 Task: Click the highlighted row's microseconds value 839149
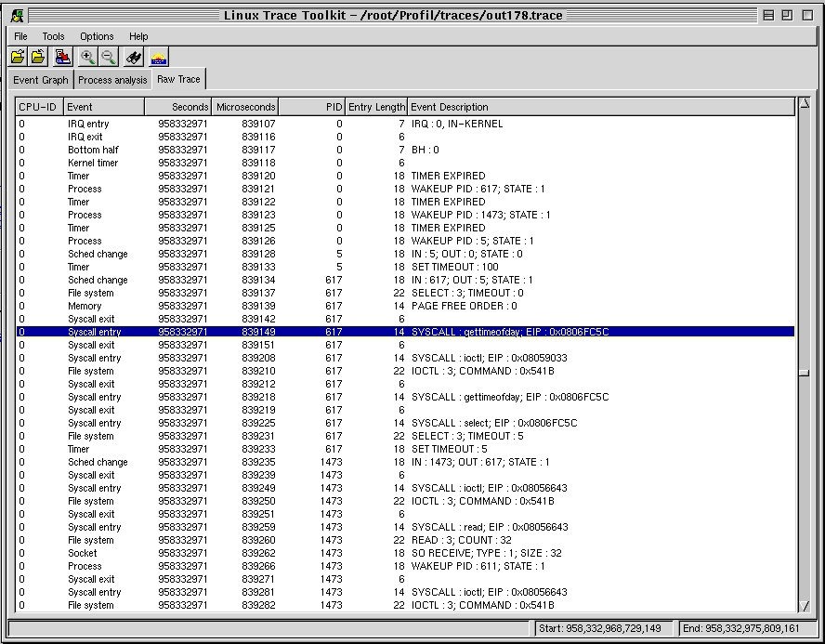click(258, 332)
